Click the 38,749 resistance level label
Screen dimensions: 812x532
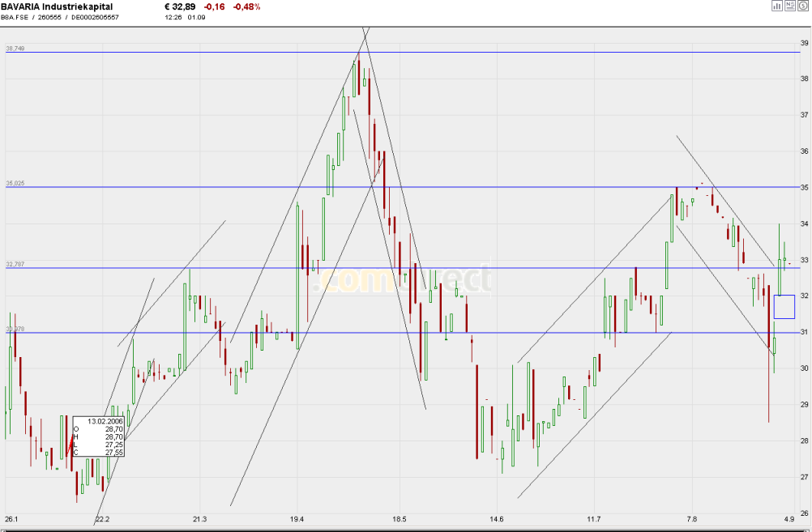click(x=15, y=49)
